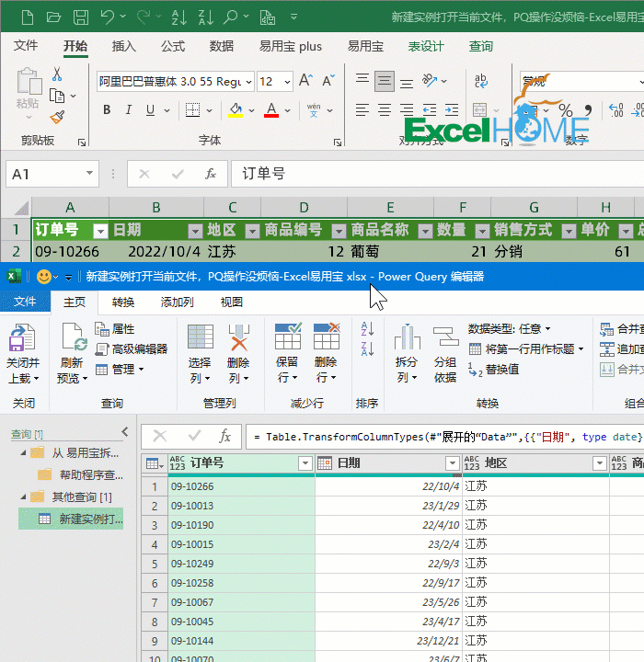Toggle wrap text icon in alignment group
The width and height of the screenshot is (644, 662).
click(481, 81)
